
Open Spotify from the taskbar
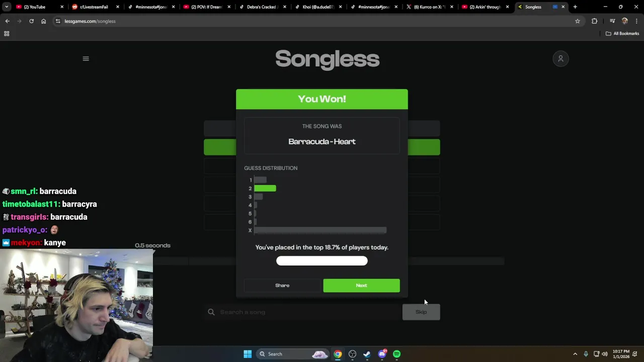coord(396,354)
